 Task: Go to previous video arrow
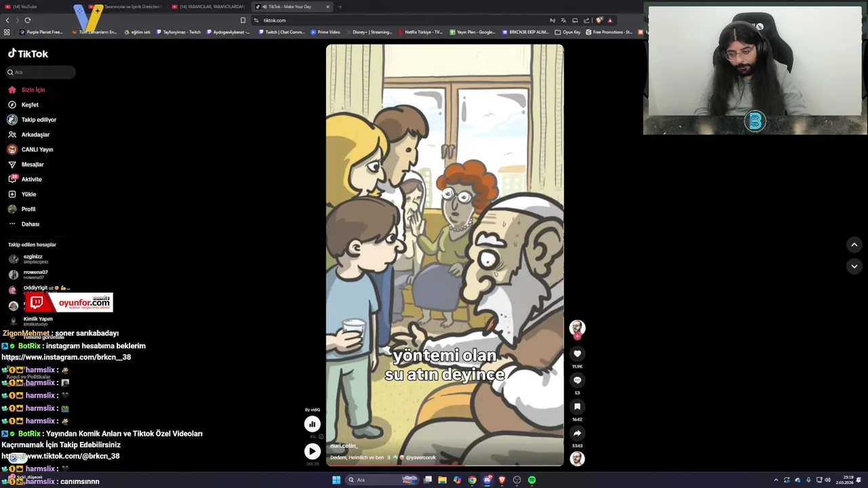(x=854, y=245)
